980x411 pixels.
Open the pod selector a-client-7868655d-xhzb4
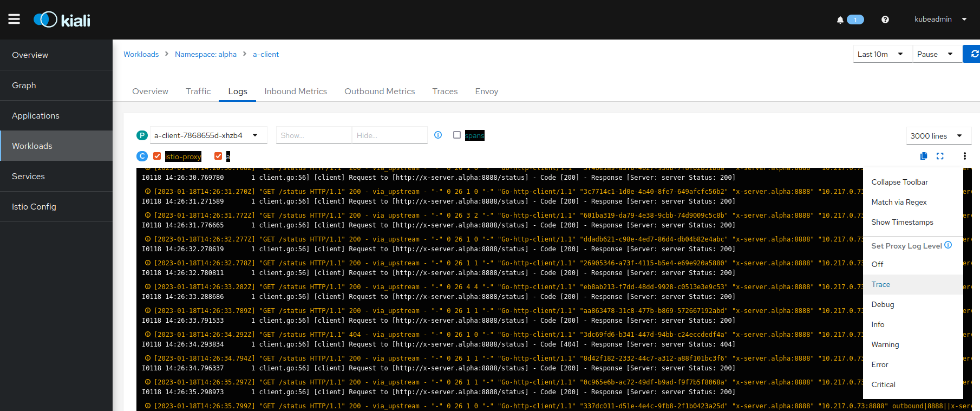[x=208, y=135]
